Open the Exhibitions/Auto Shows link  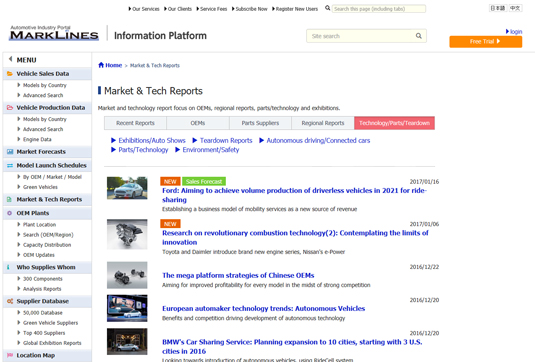tap(152, 140)
